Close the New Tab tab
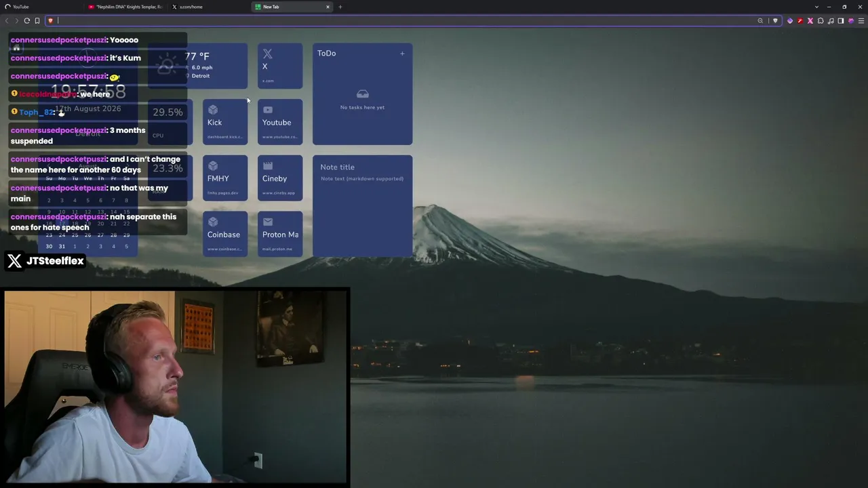The image size is (868, 488). coord(328,7)
